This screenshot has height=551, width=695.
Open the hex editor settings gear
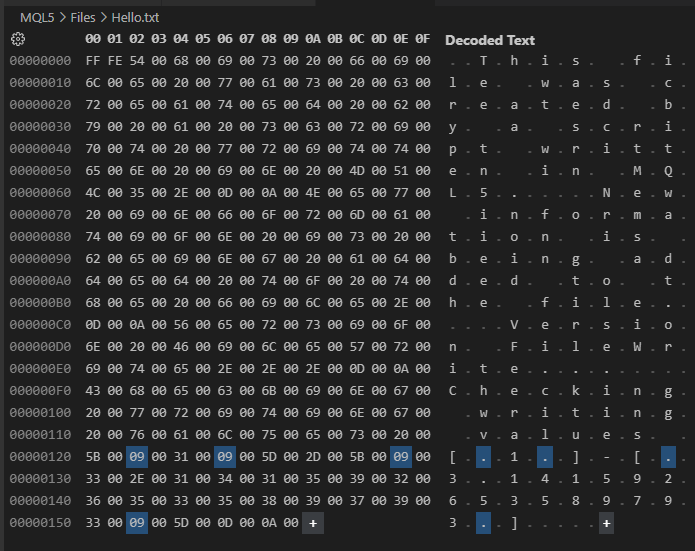pyautogui.click(x=18, y=39)
